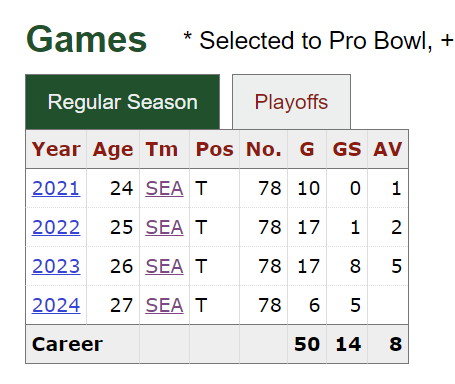
Task: Sort table by G column header
Action: pos(307,149)
